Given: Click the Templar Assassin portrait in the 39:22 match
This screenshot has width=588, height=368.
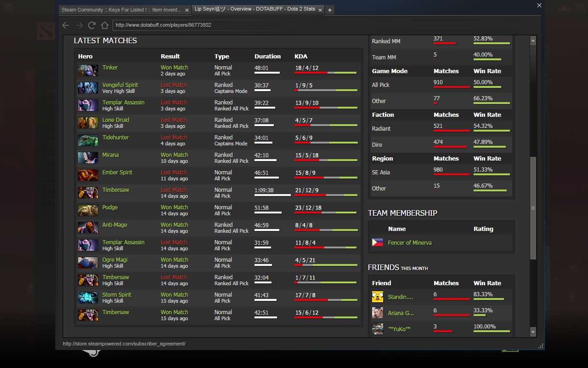Looking at the screenshot, I should coord(88,105).
